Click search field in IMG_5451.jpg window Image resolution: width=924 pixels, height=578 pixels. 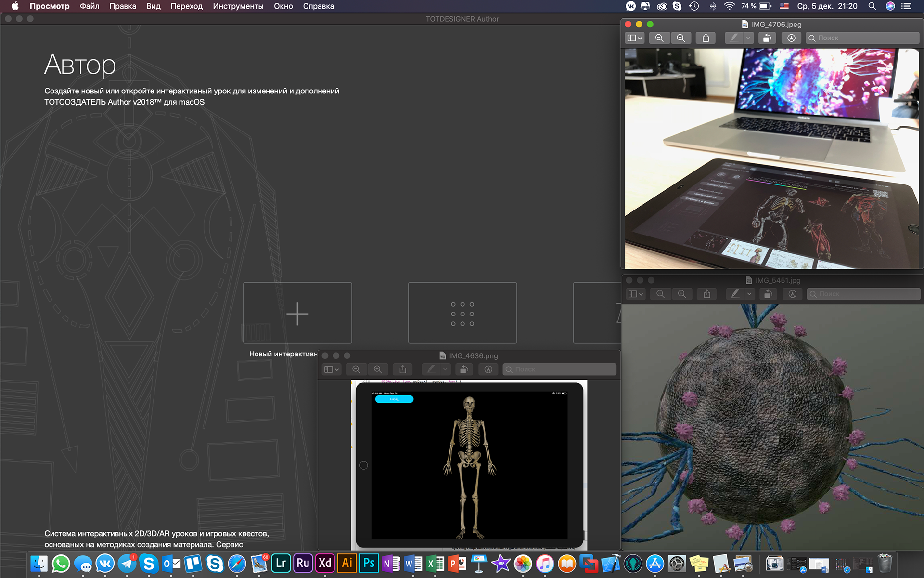863,294
